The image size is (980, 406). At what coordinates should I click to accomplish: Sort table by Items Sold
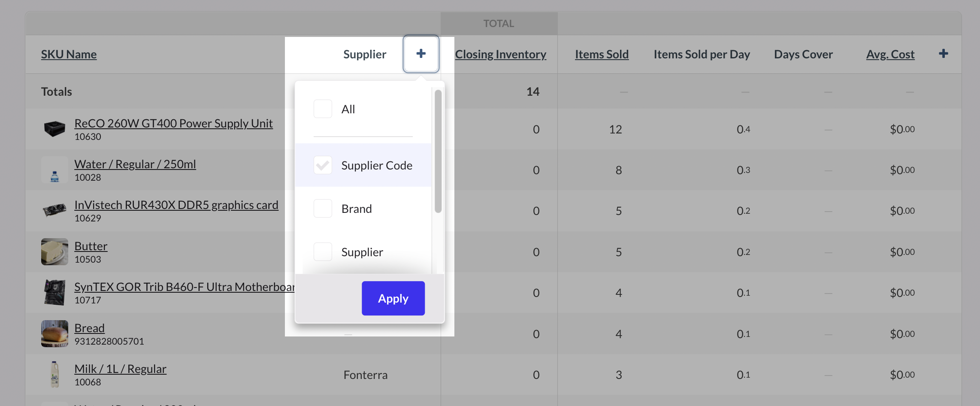(x=602, y=55)
